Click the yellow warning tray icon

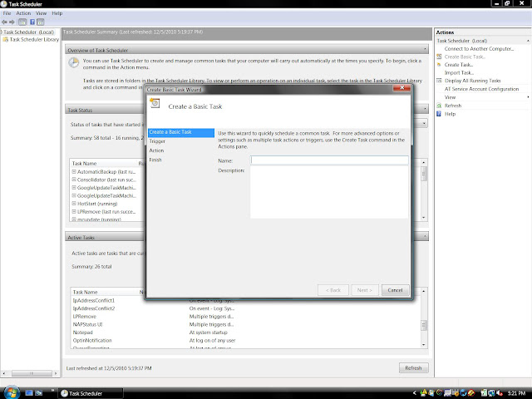point(423,393)
